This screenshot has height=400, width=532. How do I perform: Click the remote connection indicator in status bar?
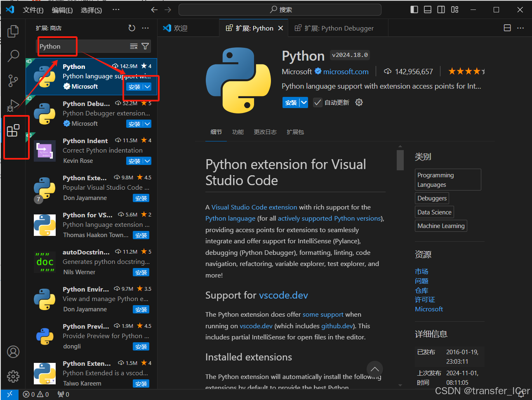tap(9, 394)
